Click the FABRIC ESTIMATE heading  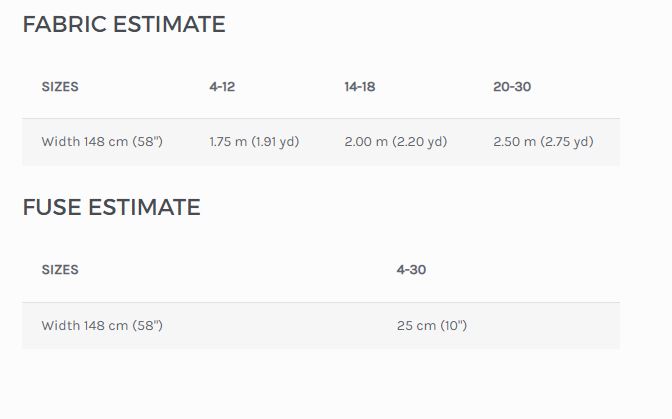tap(124, 24)
